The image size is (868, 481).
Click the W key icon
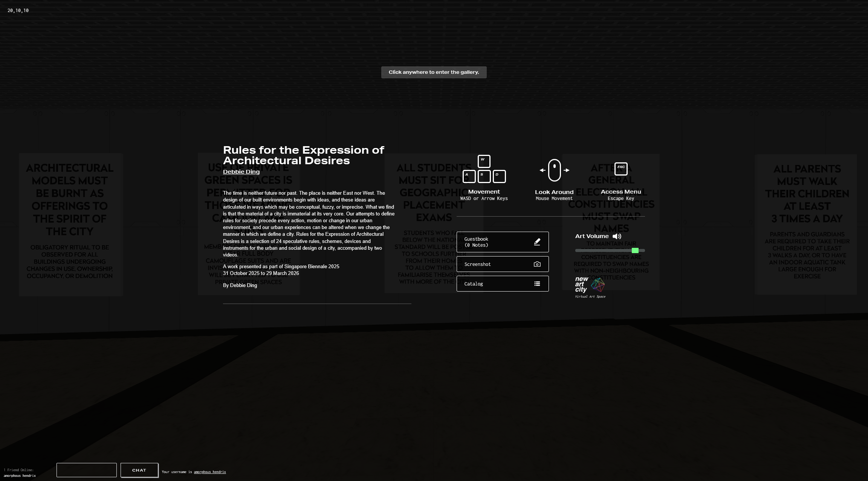(484, 161)
